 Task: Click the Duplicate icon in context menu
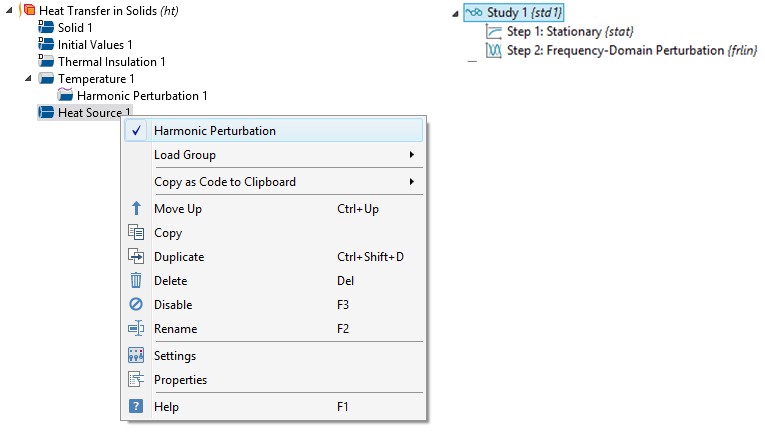(x=136, y=257)
